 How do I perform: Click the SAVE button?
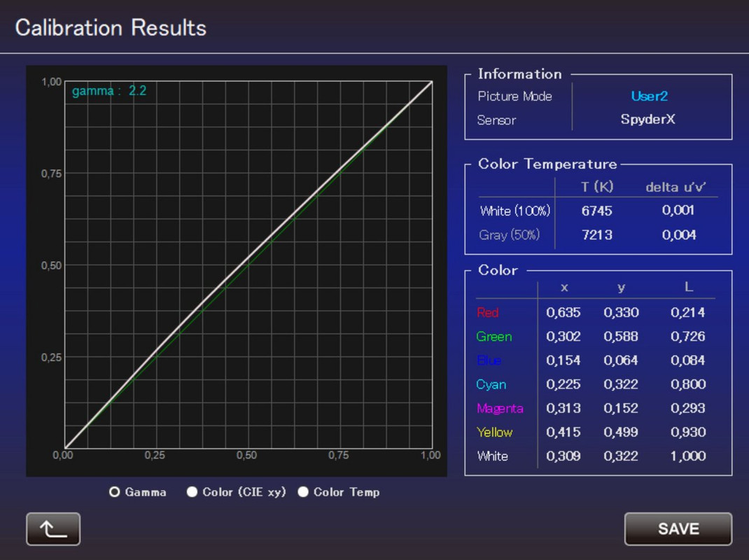pyautogui.click(x=678, y=529)
